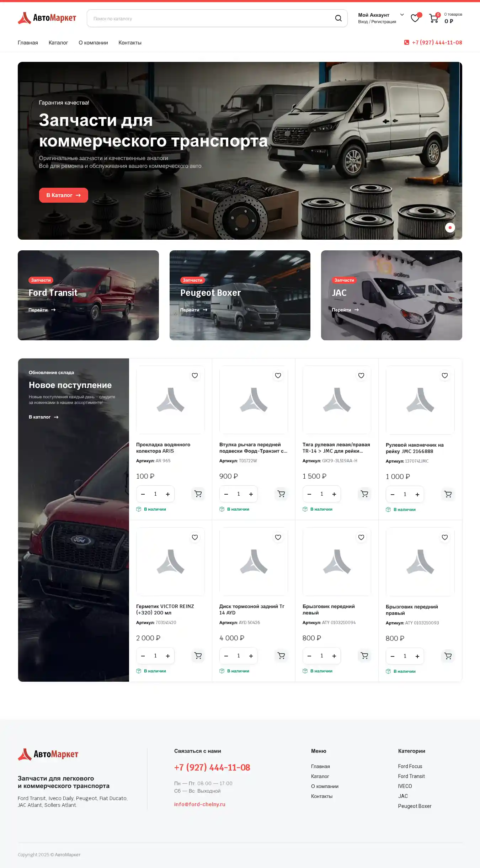Screen dimensions: 480x868
Task: Open the О компании menu item
Action: (x=93, y=43)
